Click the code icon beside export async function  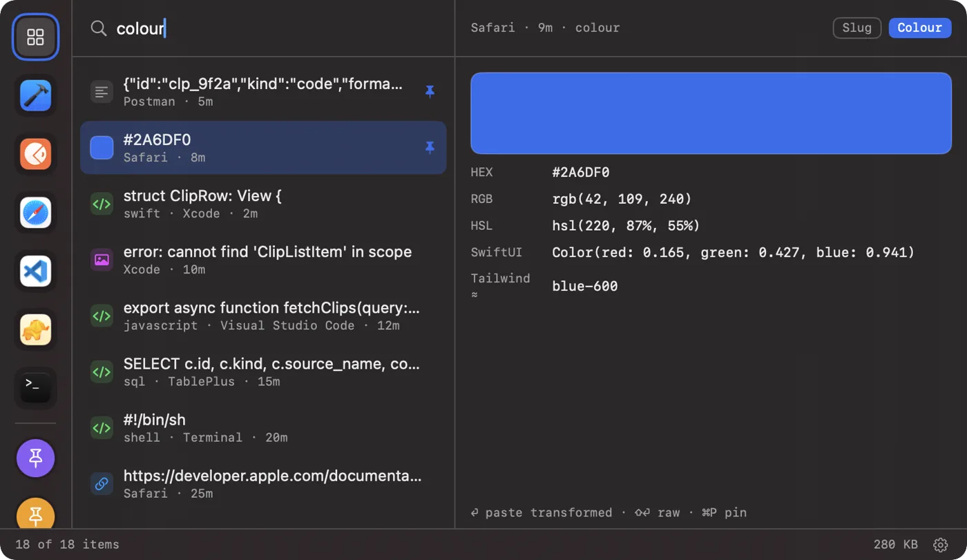tap(102, 316)
